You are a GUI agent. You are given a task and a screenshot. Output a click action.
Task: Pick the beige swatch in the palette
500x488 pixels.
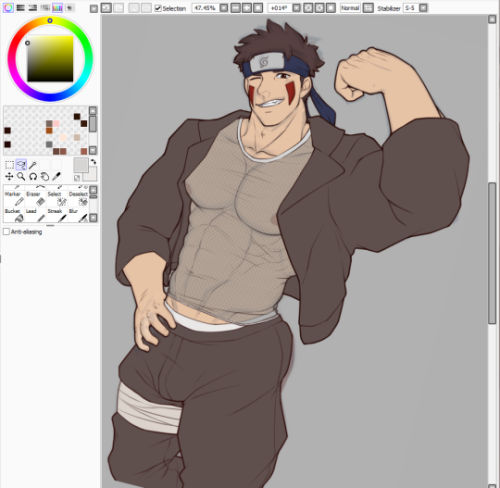coord(77,137)
